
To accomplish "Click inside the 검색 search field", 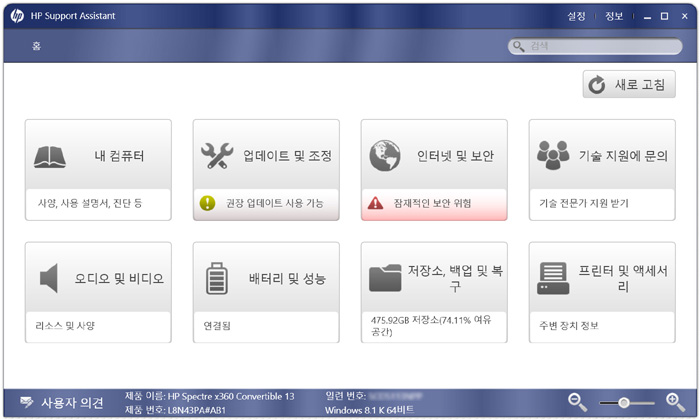I will (x=600, y=46).
